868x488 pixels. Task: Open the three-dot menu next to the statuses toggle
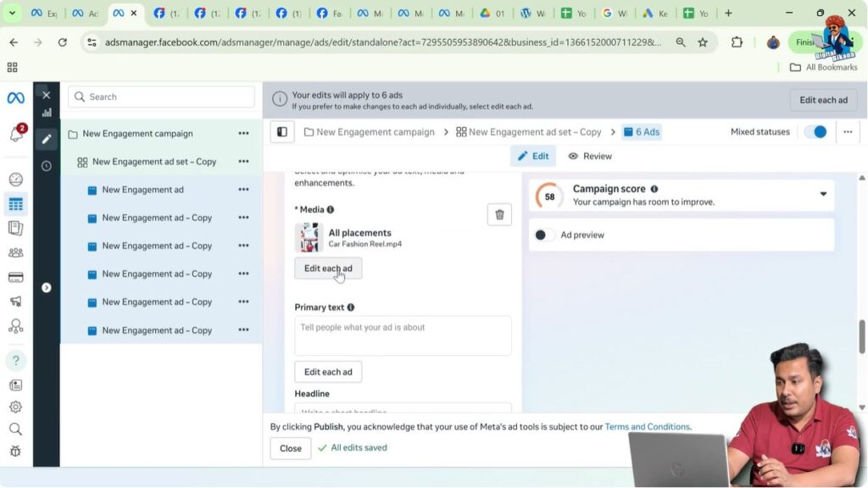click(x=848, y=131)
